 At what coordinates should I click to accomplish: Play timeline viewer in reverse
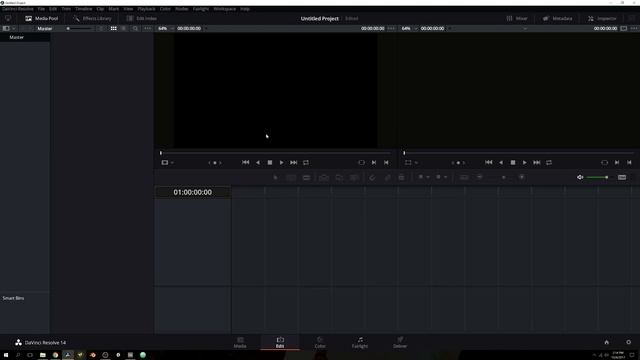501,162
